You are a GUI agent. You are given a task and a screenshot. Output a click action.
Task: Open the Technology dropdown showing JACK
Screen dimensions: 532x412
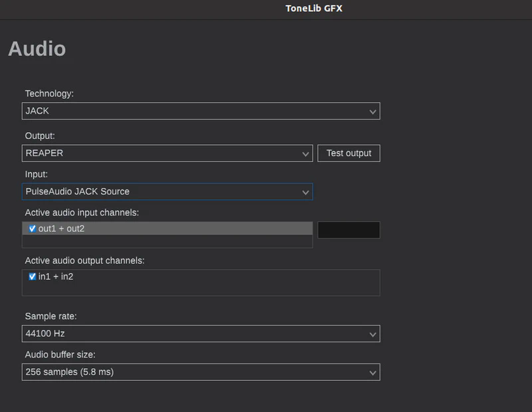point(201,111)
